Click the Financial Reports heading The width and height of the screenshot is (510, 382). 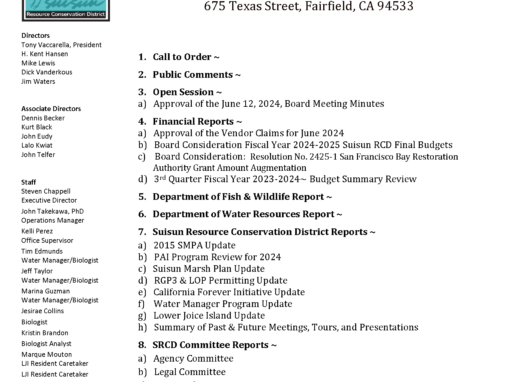(197, 122)
